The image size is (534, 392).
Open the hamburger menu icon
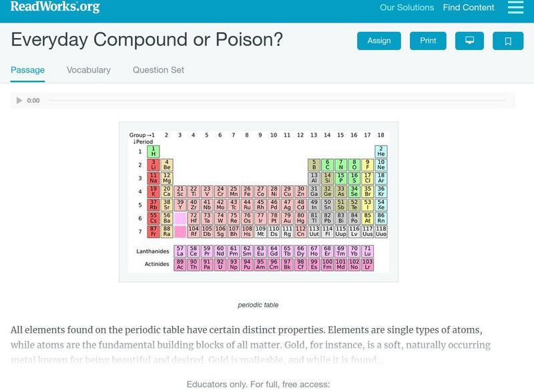515,8
